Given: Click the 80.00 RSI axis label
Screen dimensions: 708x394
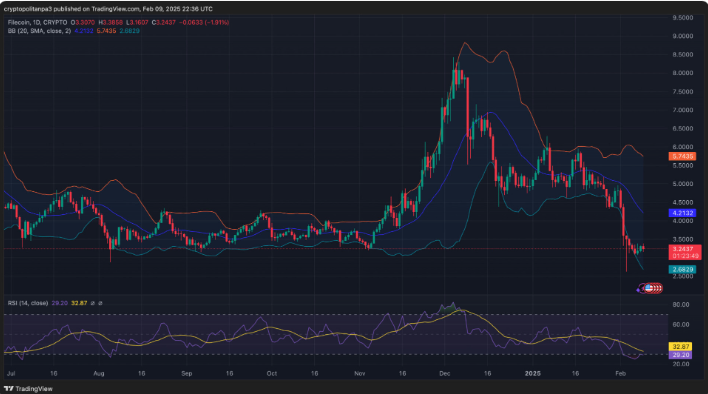Looking at the screenshot, I should (681, 305).
